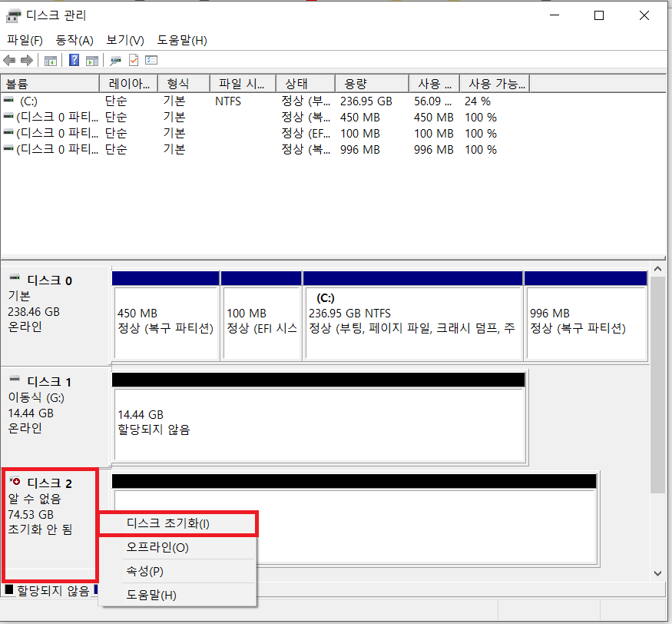Click the Forward arrow toolbar icon
This screenshot has height=624, width=672.
[x=27, y=61]
